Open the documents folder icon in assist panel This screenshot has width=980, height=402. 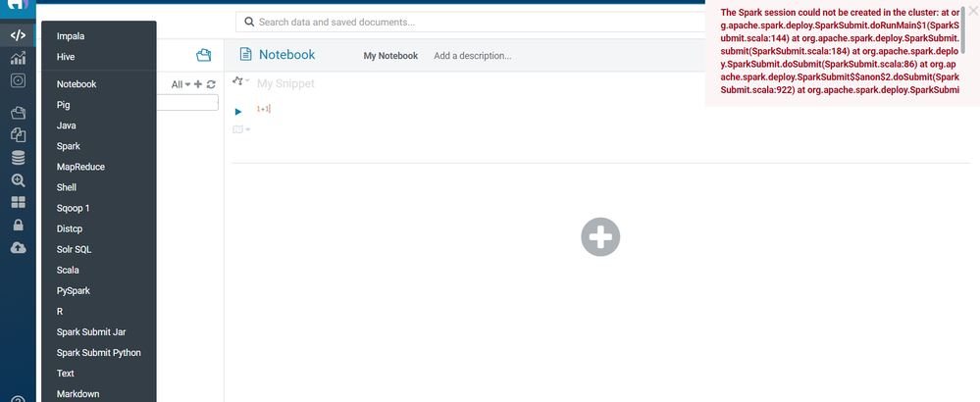pyautogui.click(x=204, y=55)
